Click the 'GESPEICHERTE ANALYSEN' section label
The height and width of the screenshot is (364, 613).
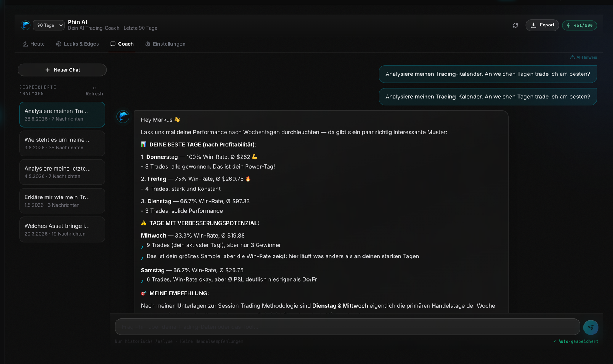(38, 90)
